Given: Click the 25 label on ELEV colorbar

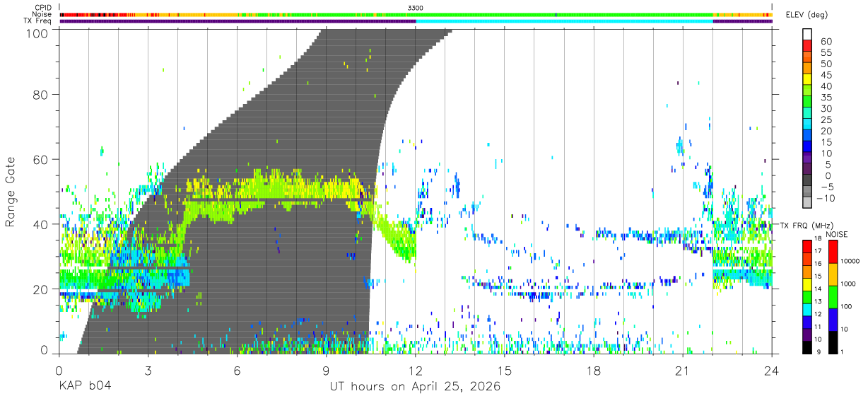Looking at the screenshot, I should coord(825,120).
